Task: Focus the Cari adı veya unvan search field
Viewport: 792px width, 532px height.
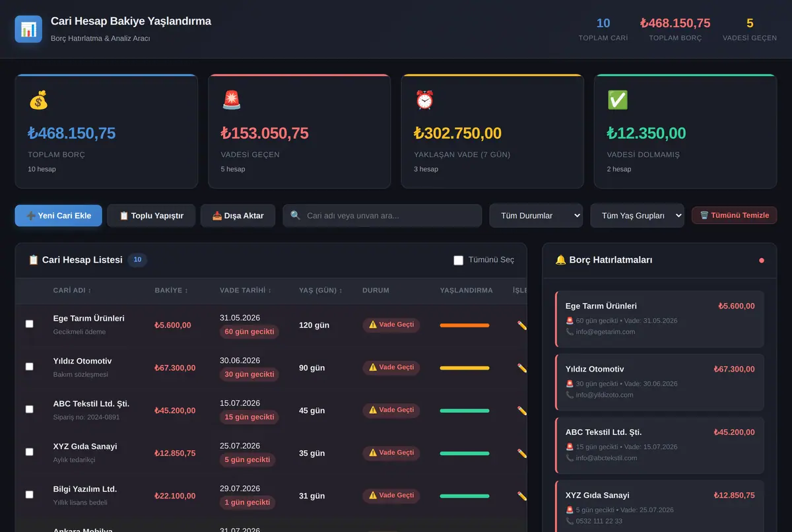Action: (x=383, y=215)
